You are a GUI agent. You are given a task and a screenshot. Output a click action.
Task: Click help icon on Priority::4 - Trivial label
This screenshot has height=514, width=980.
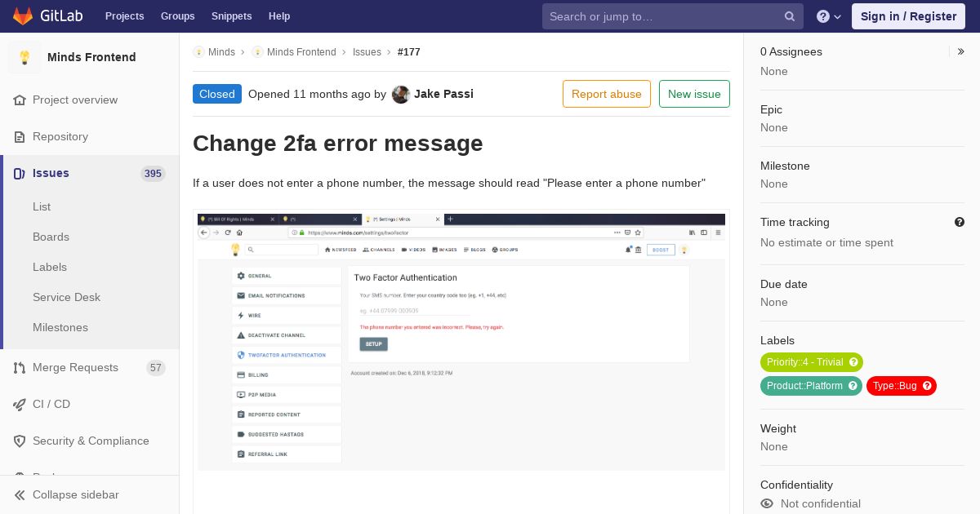853,362
